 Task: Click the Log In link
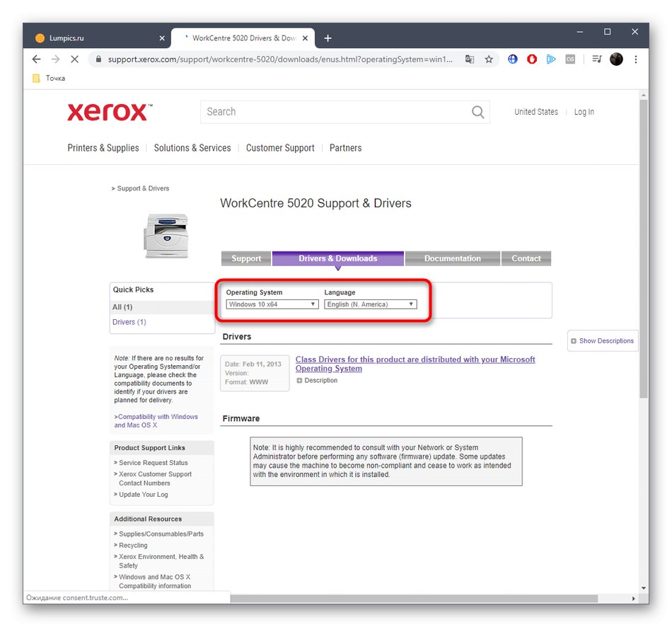[584, 112]
